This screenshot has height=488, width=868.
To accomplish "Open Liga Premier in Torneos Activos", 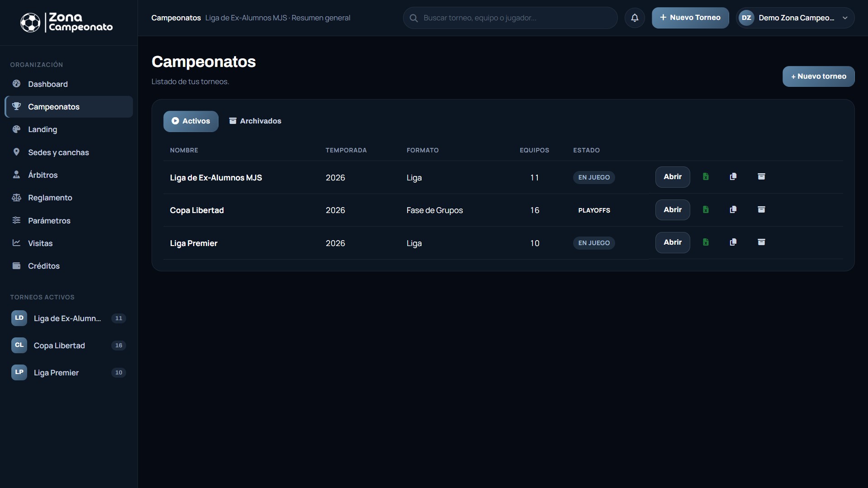I will click(69, 373).
